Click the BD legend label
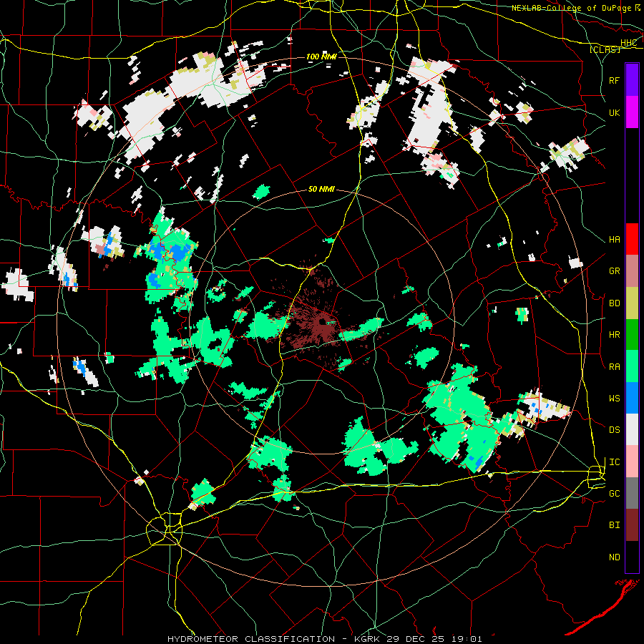The image size is (644, 644). click(614, 303)
